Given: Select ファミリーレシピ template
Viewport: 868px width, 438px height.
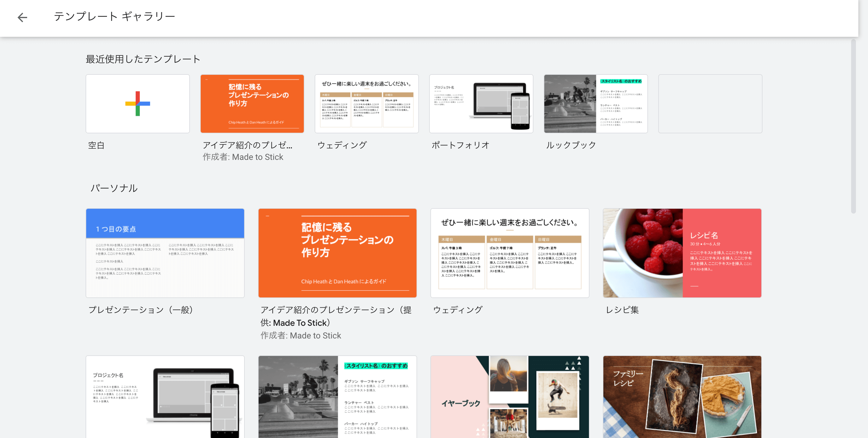Looking at the screenshot, I should tap(682, 397).
